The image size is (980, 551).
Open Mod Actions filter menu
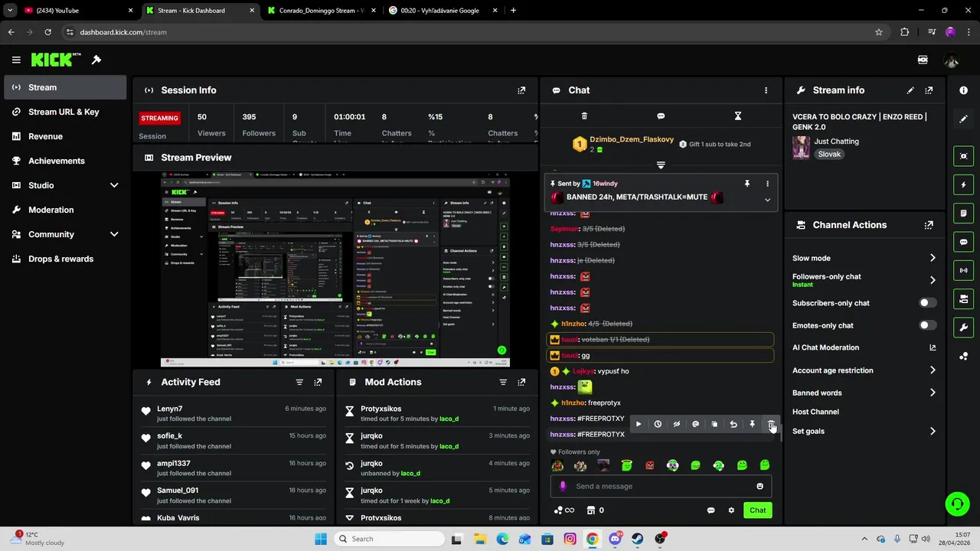click(x=503, y=382)
